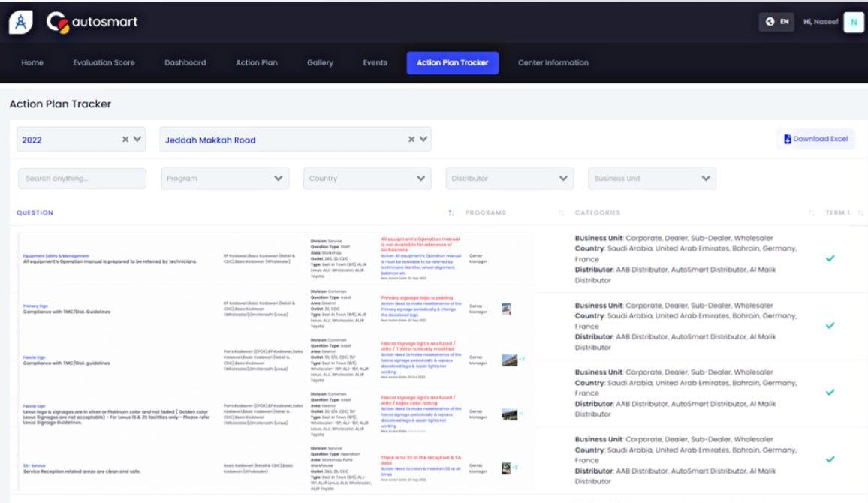Viewport: 868px width, 503px height.
Task: Open the Gallery tab
Action: click(x=320, y=62)
